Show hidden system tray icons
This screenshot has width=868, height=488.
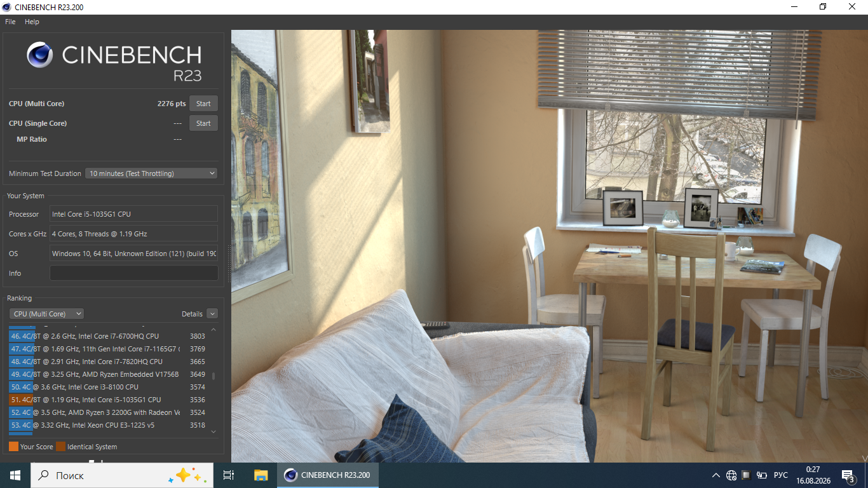[x=716, y=475]
